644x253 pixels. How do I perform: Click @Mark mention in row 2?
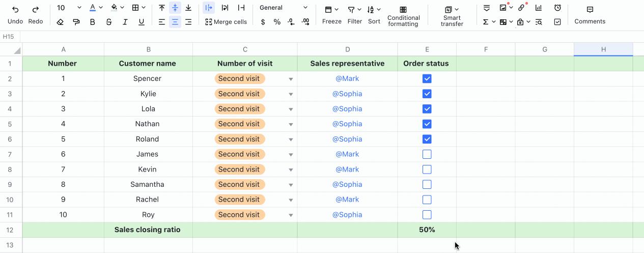[347, 79]
